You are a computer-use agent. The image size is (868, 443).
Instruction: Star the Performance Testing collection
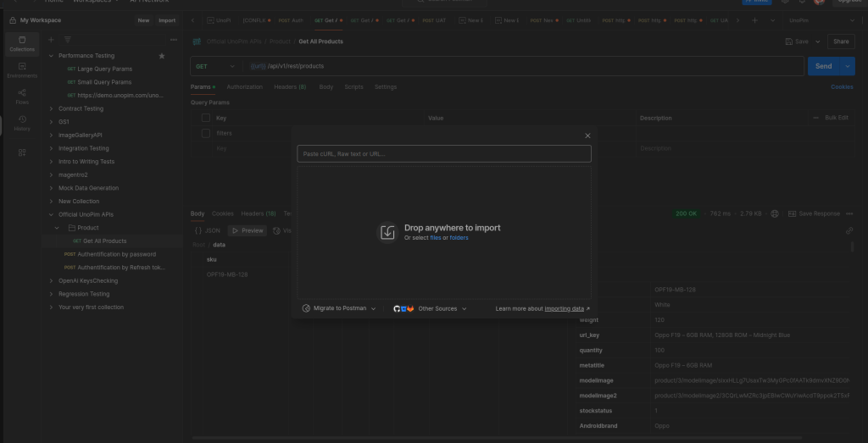[162, 56]
